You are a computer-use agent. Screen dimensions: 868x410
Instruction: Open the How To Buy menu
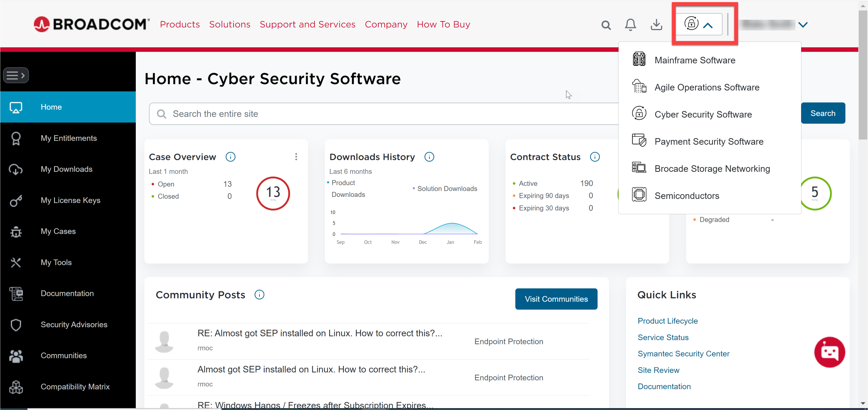coord(443,25)
